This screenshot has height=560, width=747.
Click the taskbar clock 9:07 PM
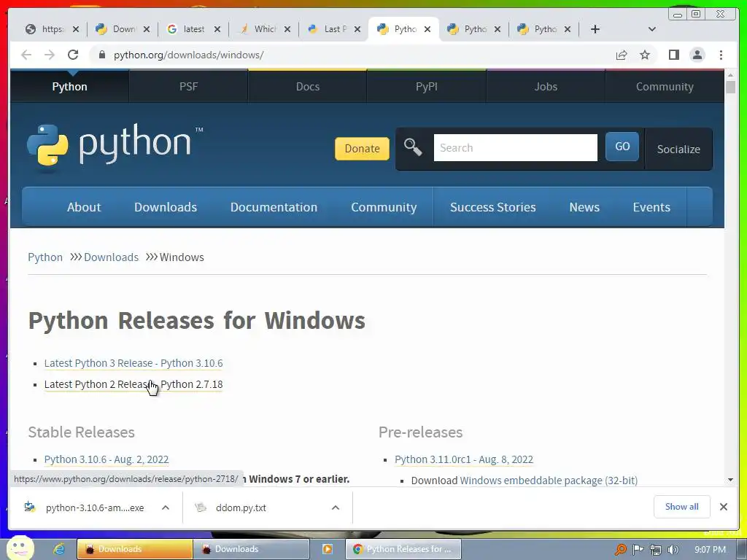click(710, 550)
